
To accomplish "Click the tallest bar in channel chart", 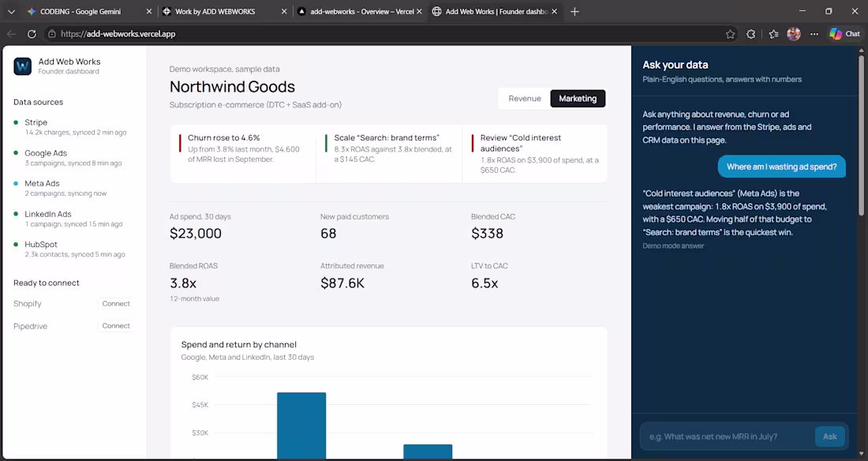I will coord(301,425).
